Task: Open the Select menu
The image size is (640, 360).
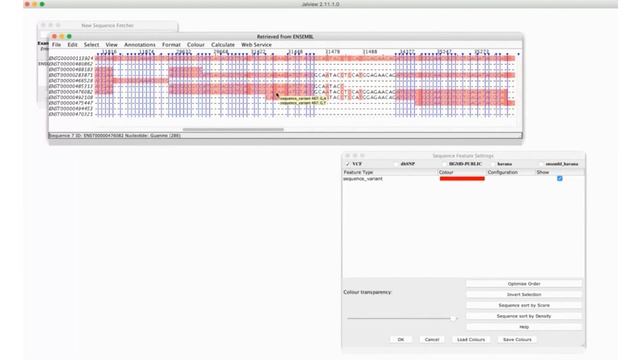Action: [91, 44]
